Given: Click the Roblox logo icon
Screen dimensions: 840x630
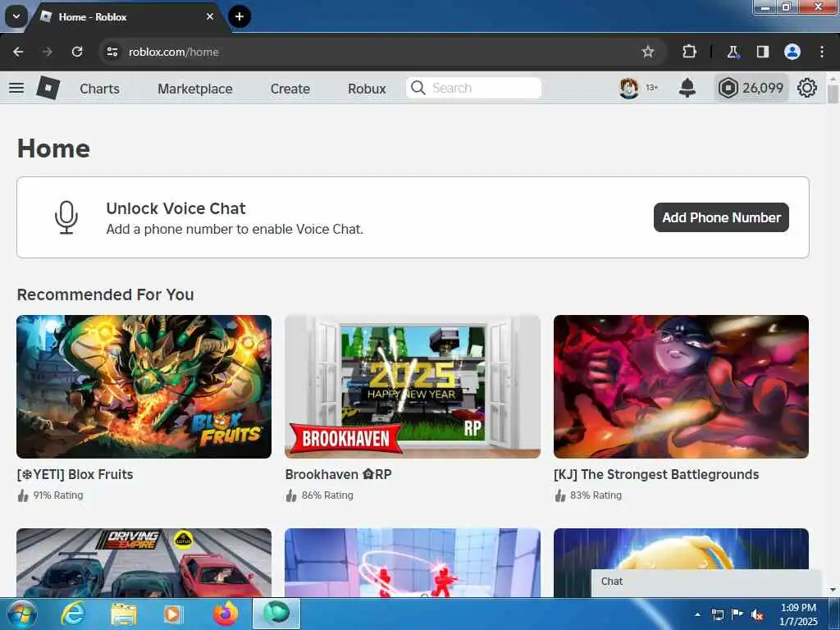Looking at the screenshot, I should click(x=48, y=88).
